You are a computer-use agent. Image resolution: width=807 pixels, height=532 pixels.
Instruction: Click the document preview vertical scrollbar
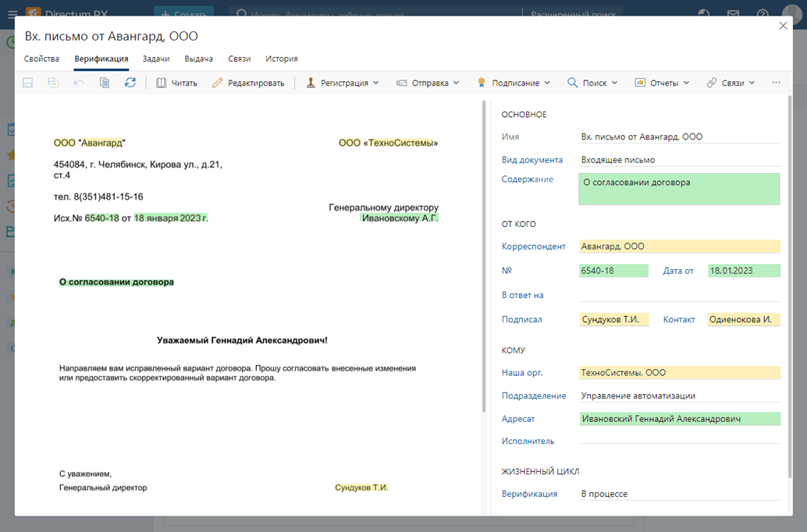click(484, 257)
